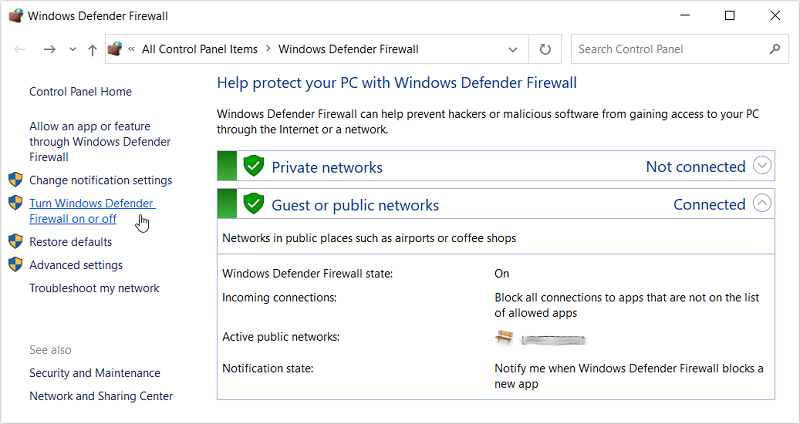
Task: Open Security and Maintenance link
Action: pyautogui.click(x=95, y=373)
